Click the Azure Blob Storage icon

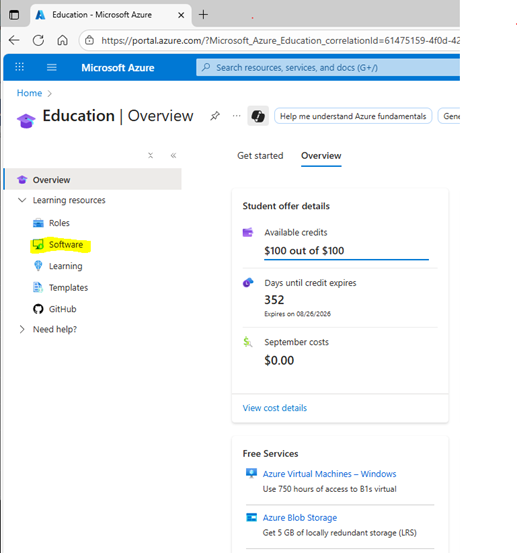coord(251,517)
